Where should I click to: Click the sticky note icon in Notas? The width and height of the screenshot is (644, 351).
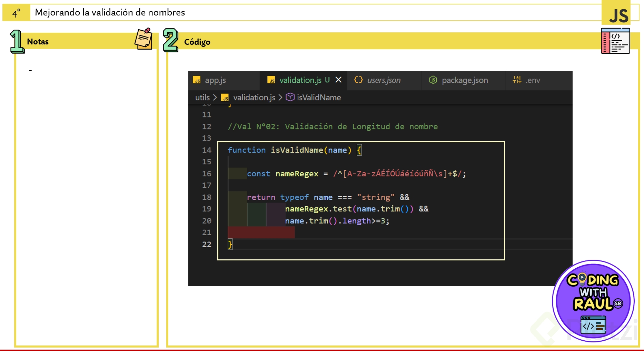[x=143, y=39]
